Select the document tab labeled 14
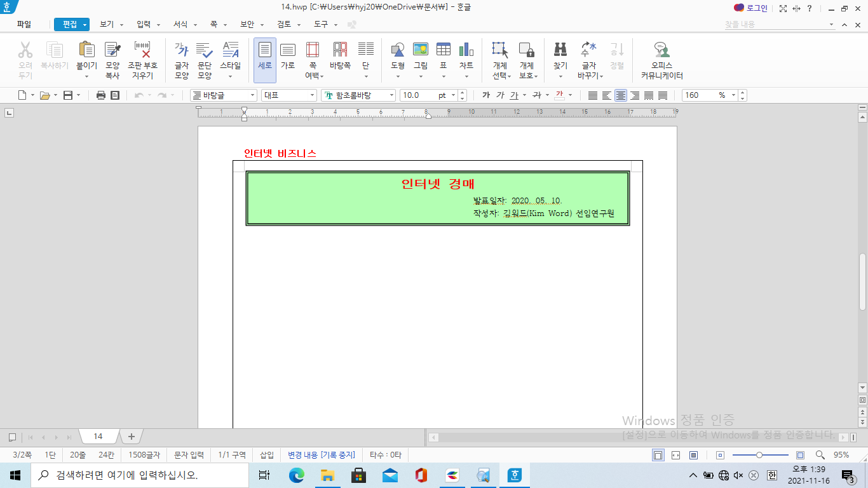Screen dimensions: 868x488 tap(98, 437)
